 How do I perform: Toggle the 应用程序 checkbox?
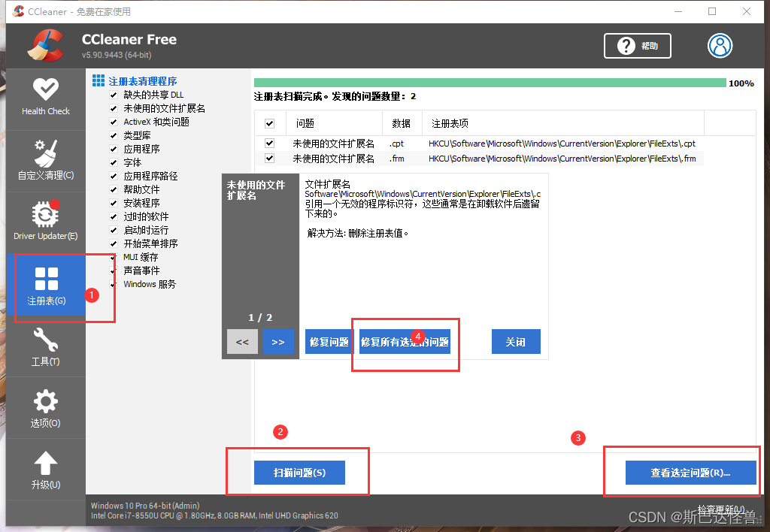coord(114,149)
